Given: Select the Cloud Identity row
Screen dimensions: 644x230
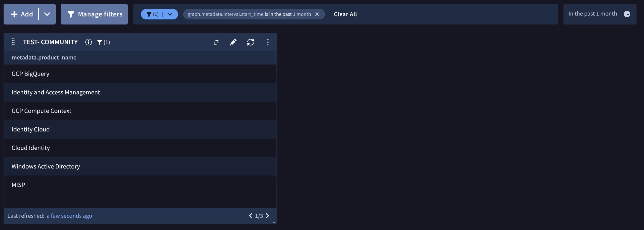Looking at the screenshot, I should tap(140, 148).
